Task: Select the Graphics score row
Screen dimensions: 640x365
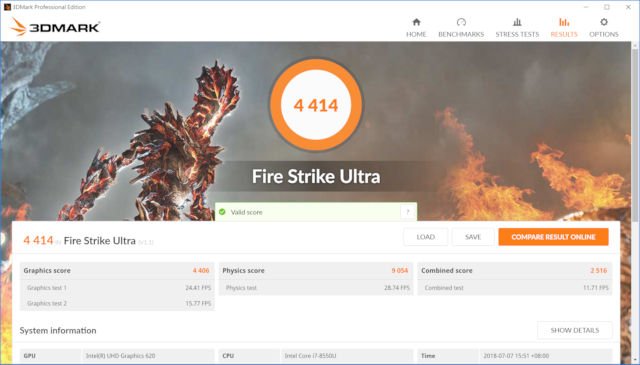Action: tap(117, 271)
